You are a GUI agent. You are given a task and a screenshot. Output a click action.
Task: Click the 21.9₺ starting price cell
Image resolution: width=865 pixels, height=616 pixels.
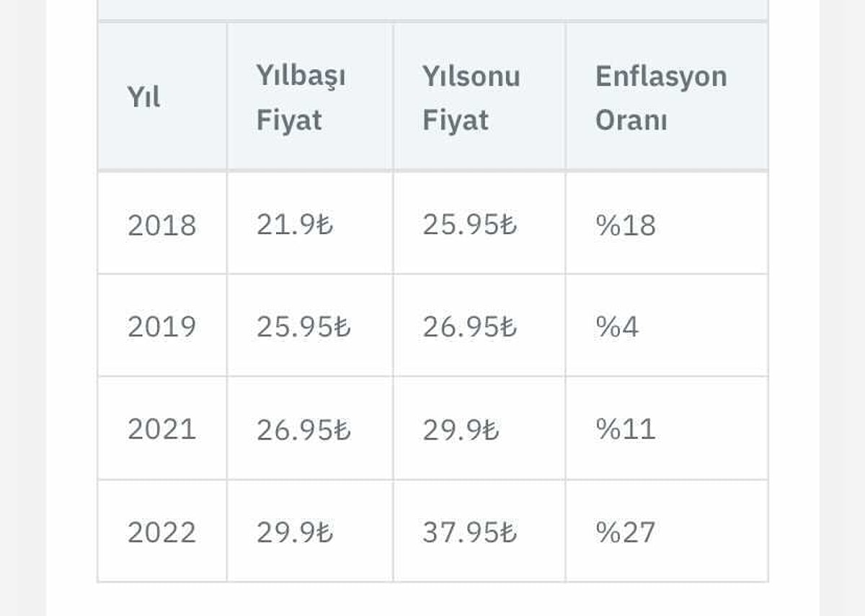[x=295, y=225]
